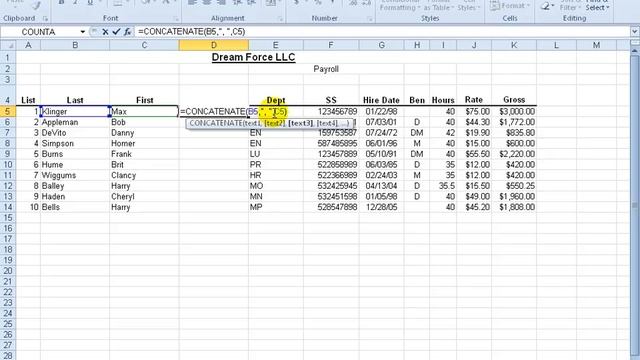Click the Format Painter brush icon
This screenshot has height=360, width=640.
point(37,5)
